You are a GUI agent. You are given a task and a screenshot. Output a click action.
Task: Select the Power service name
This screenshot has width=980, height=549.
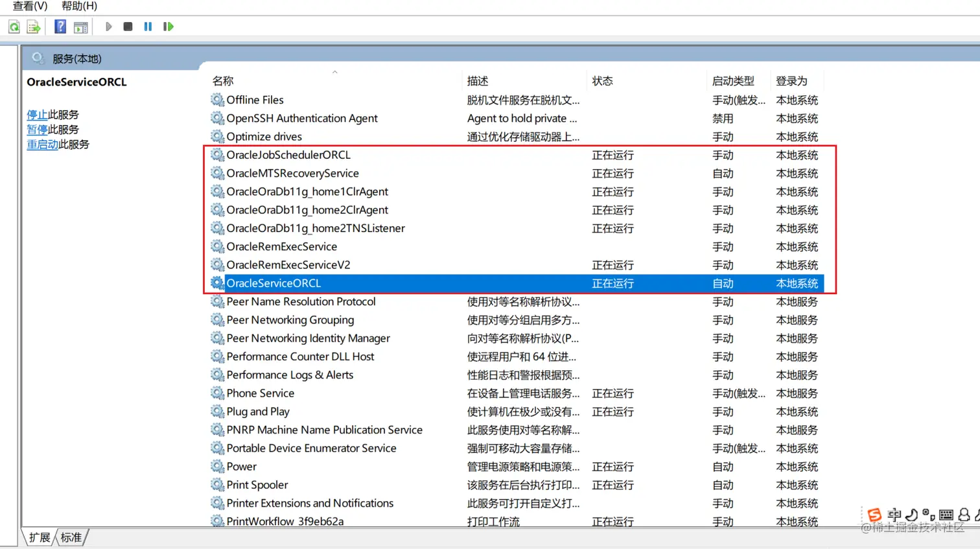pyautogui.click(x=241, y=467)
